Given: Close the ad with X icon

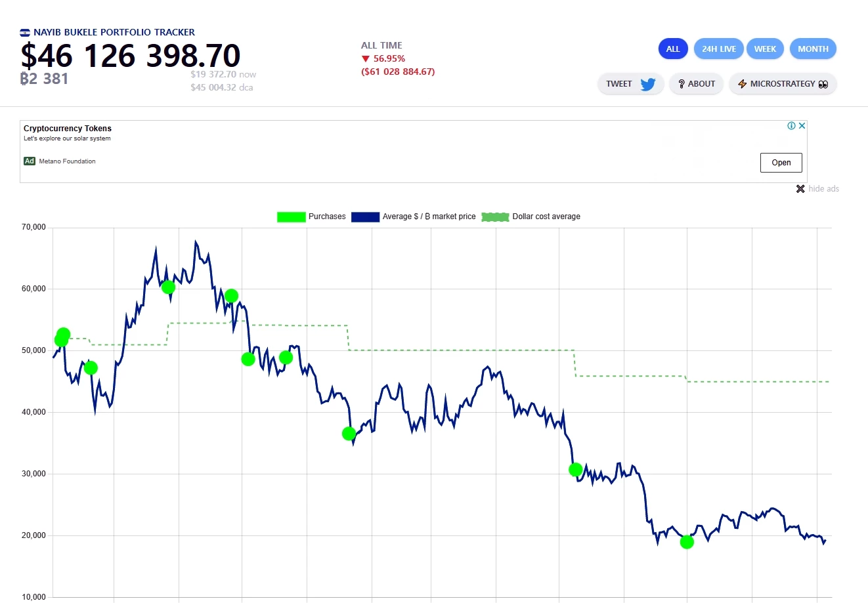Looking at the screenshot, I should (802, 126).
